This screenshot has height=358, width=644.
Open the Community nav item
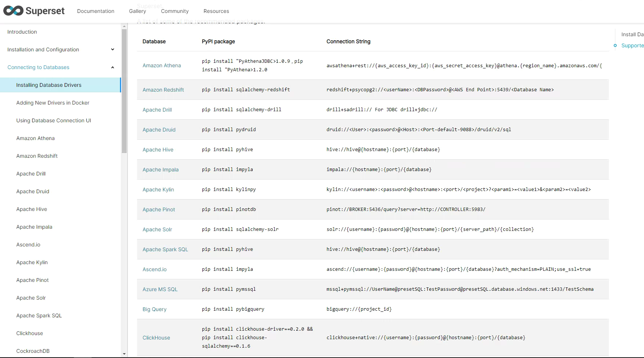[x=175, y=11]
